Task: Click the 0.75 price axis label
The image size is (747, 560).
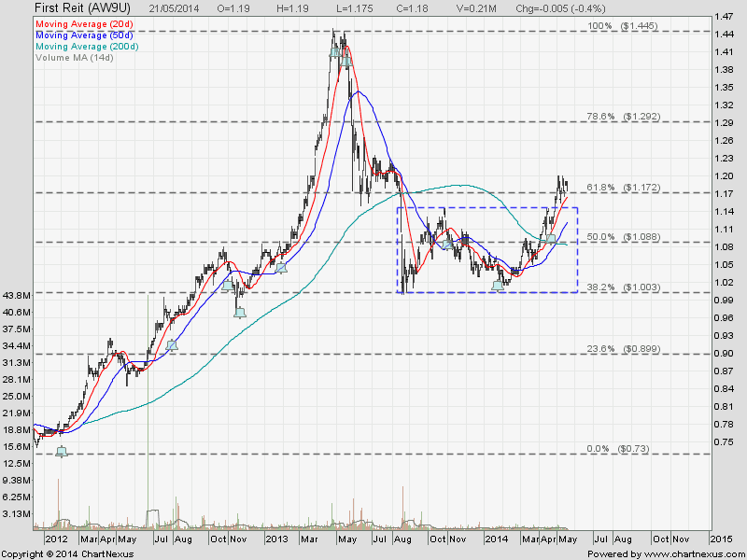Action: point(725,442)
